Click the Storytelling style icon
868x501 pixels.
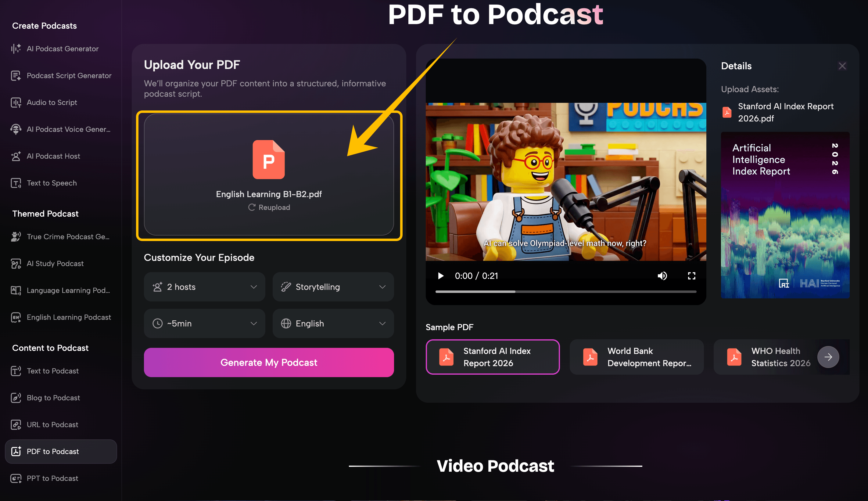pyautogui.click(x=286, y=287)
